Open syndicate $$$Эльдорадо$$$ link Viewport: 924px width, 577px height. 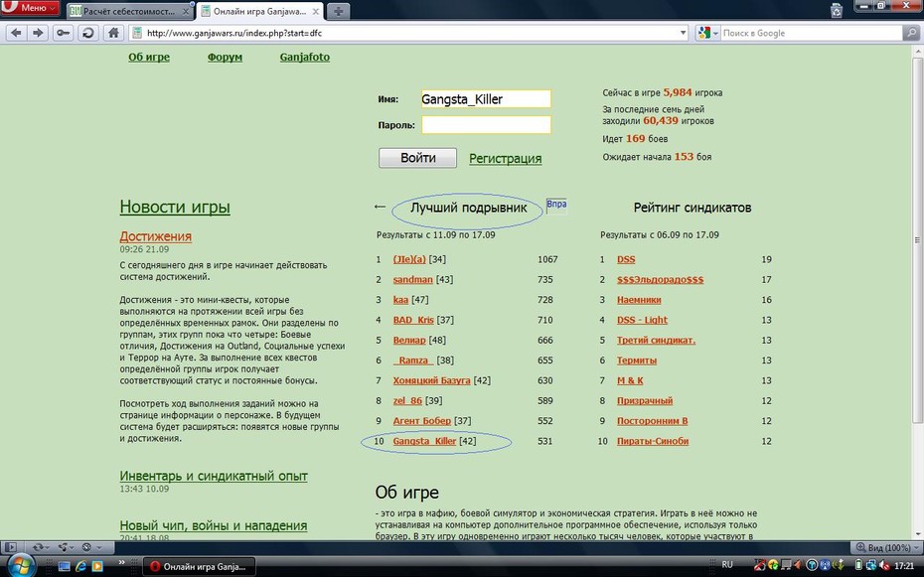tap(660, 280)
